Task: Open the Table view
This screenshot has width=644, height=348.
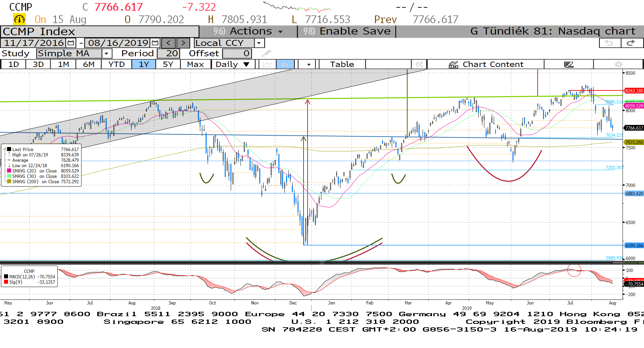Action: click(342, 64)
